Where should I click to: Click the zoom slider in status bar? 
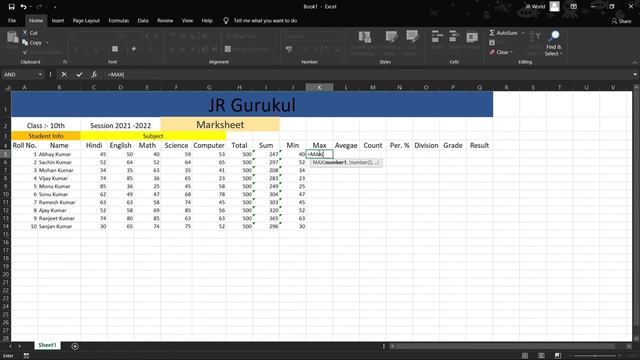click(595, 356)
